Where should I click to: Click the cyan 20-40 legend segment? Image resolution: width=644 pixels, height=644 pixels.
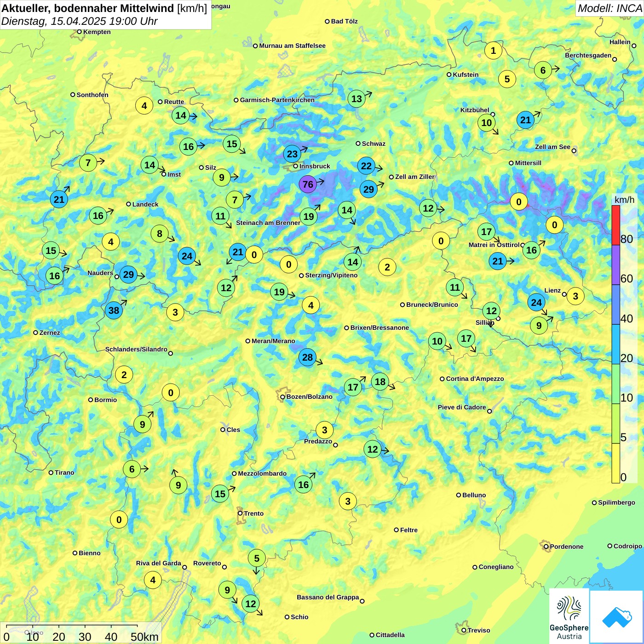click(615, 345)
